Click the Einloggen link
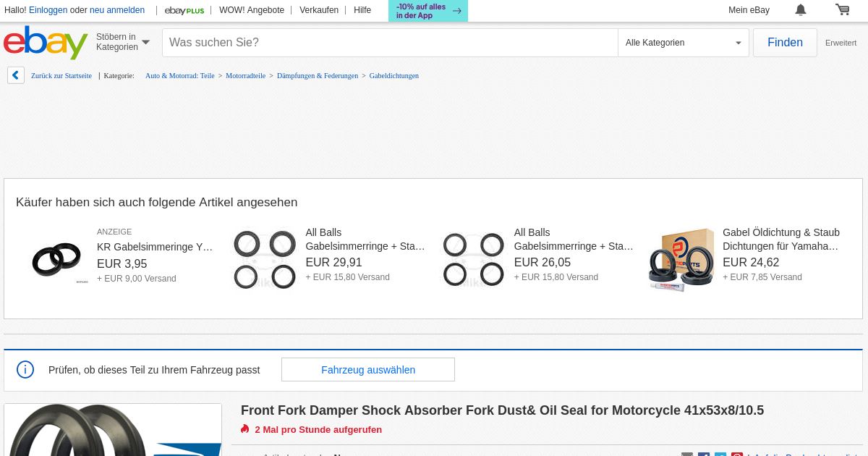Screen dimensions: 868x456 click(x=48, y=10)
